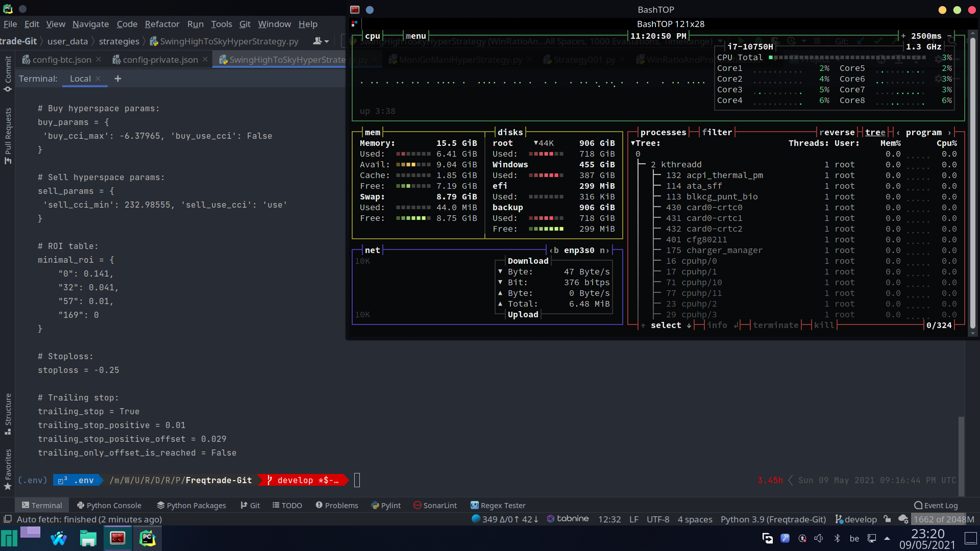Disable tree view in bashtop processes panel
The width and height of the screenshot is (980, 551).
point(876,132)
